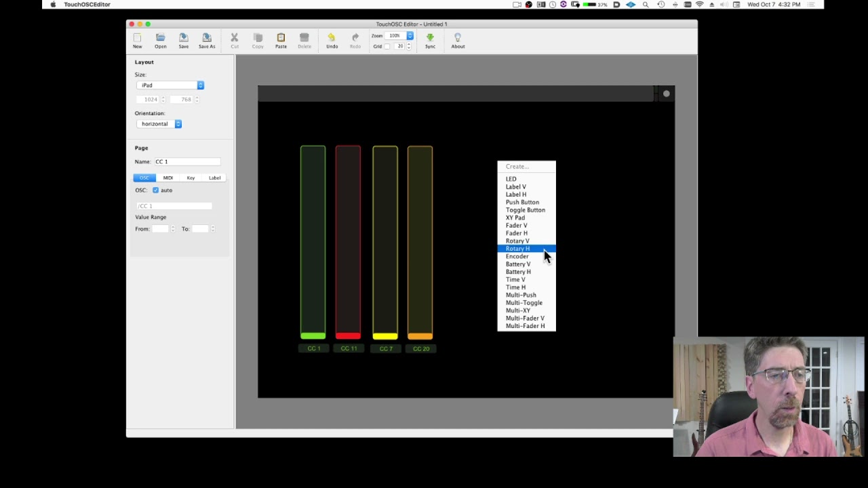The image size is (868, 488).
Task: Choose Fader H in Create menu
Action: click(526, 233)
